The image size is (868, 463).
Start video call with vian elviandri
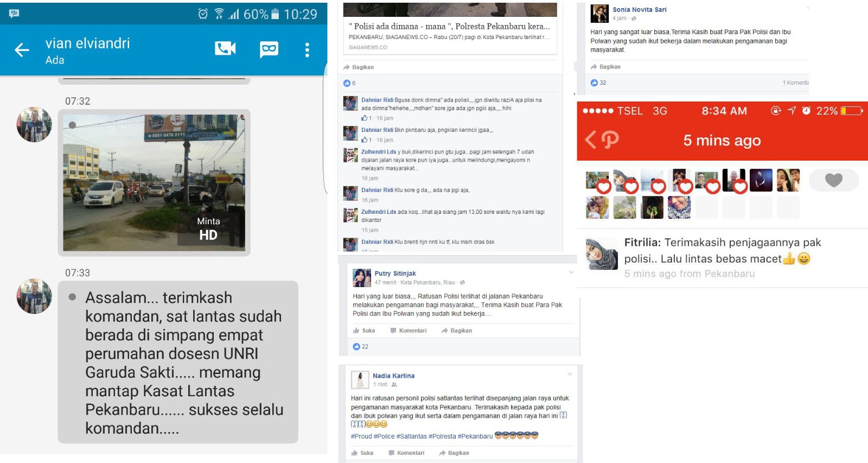[x=225, y=49]
